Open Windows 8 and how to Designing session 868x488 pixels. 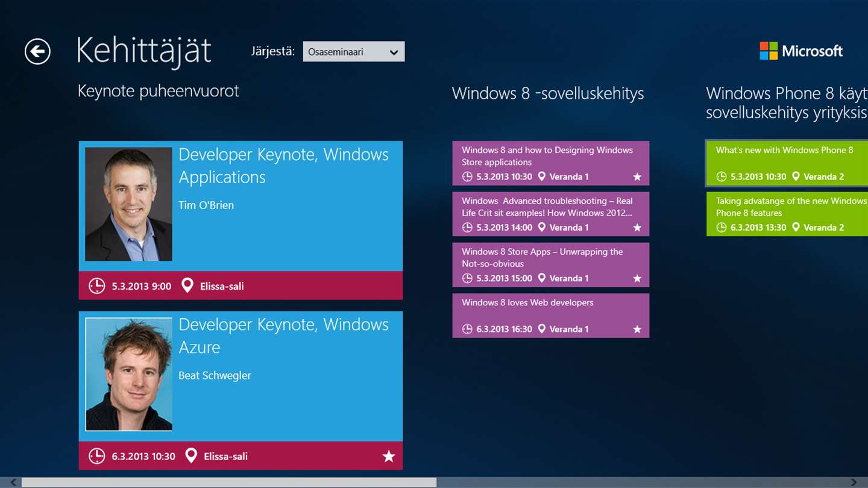[551, 163]
